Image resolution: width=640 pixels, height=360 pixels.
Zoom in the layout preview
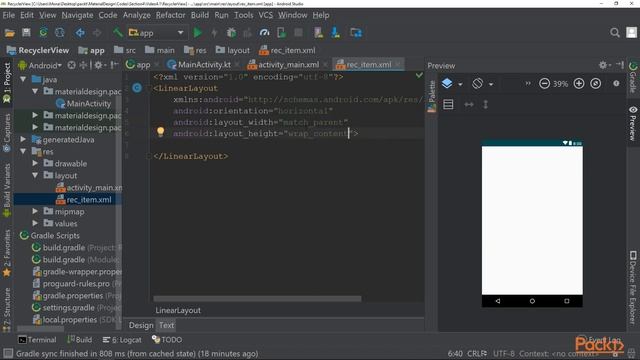point(579,84)
